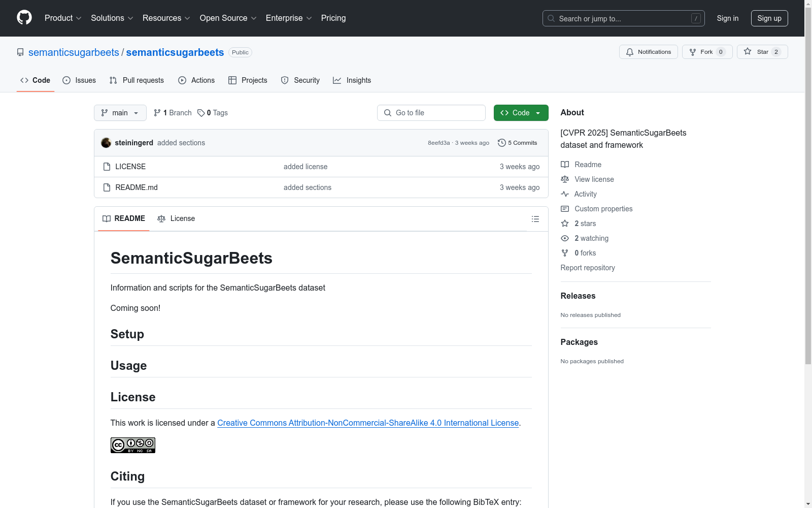
Task: Click the LICENSE file icon
Action: point(107,167)
